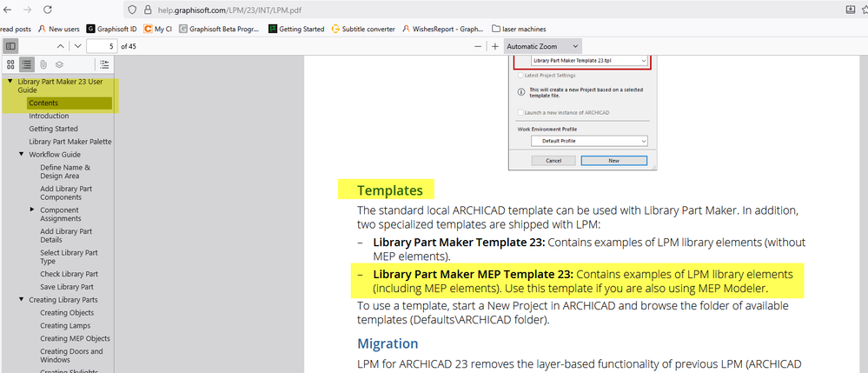
Task: Expand the Component Assignments outline item
Action: pos(32,210)
